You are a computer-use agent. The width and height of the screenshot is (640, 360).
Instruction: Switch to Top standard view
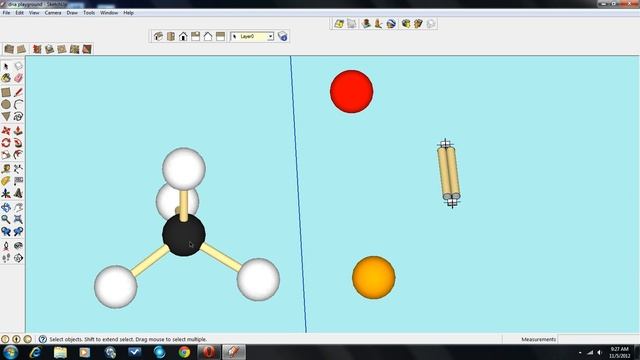[171, 36]
